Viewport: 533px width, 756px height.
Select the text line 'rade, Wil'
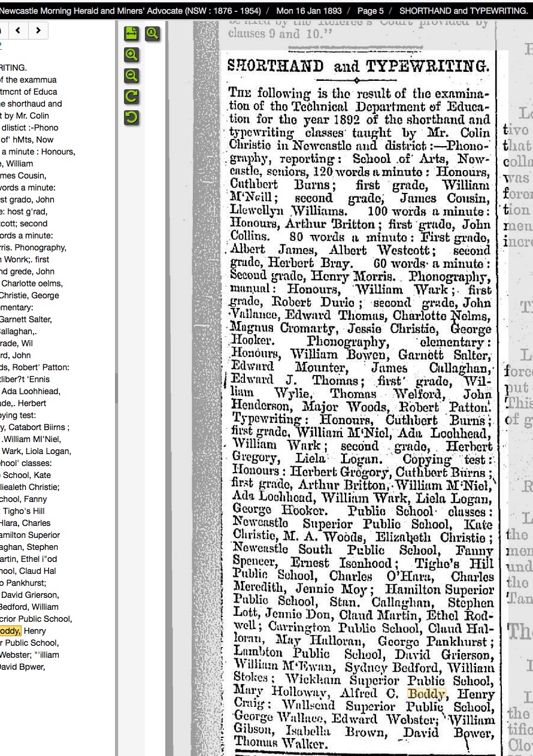16,343
